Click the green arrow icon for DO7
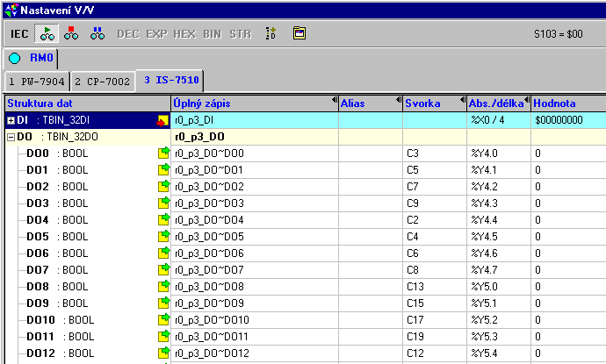Viewport: 606px width, 364px height. (164, 270)
